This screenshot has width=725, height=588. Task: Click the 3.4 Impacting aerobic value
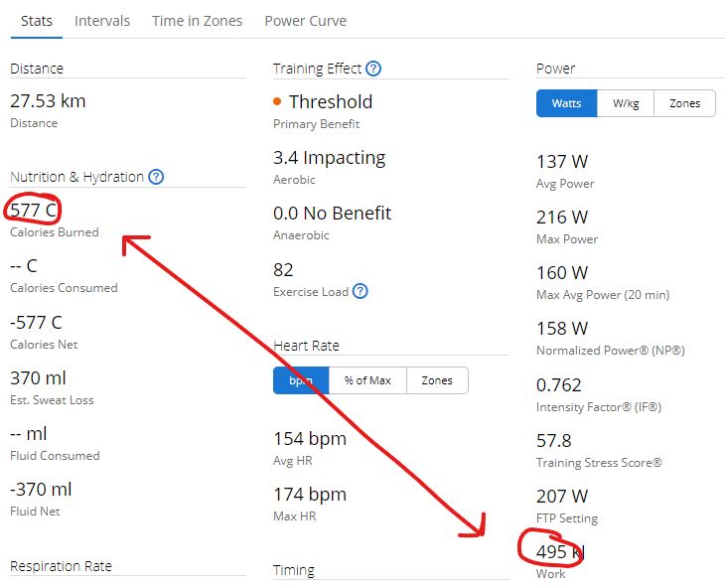329,158
